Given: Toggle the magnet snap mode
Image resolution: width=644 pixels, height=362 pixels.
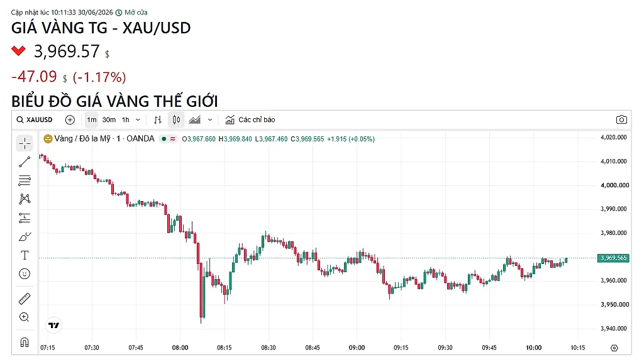Looking at the screenshot, I should (x=25, y=342).
